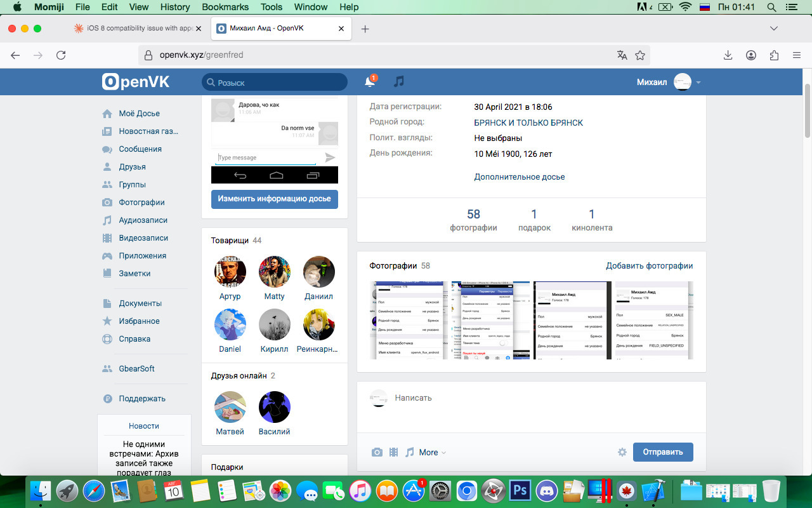Open the Tools menu
Viewport: 812px width, 508px height.
click(x=272, y=7)
